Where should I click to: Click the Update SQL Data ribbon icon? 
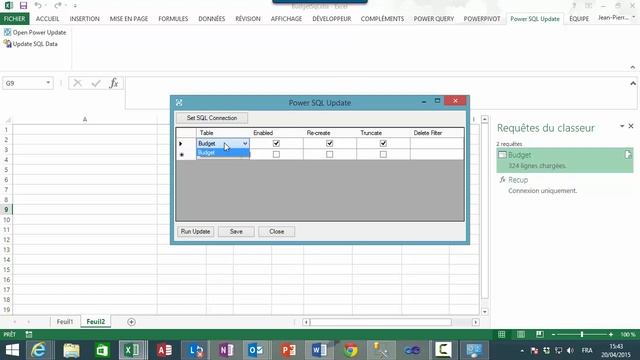(7, 44)
